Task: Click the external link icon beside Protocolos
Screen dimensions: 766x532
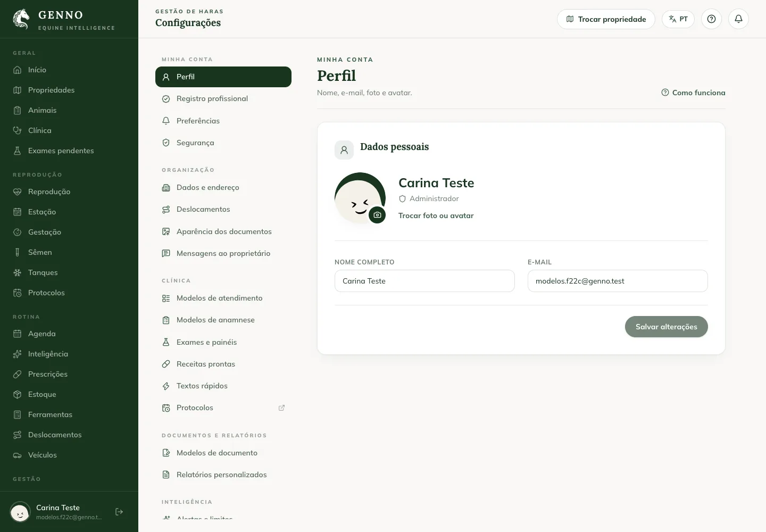Action: [x=281, y=408]
